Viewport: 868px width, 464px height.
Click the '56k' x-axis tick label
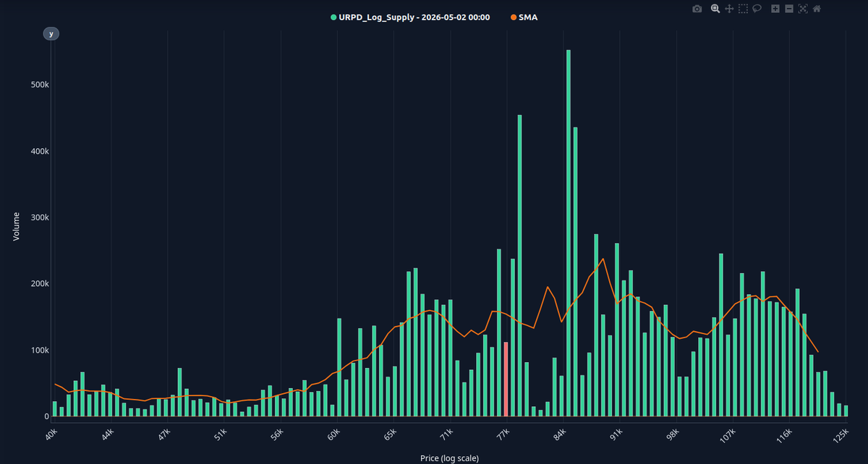(276, 435)
